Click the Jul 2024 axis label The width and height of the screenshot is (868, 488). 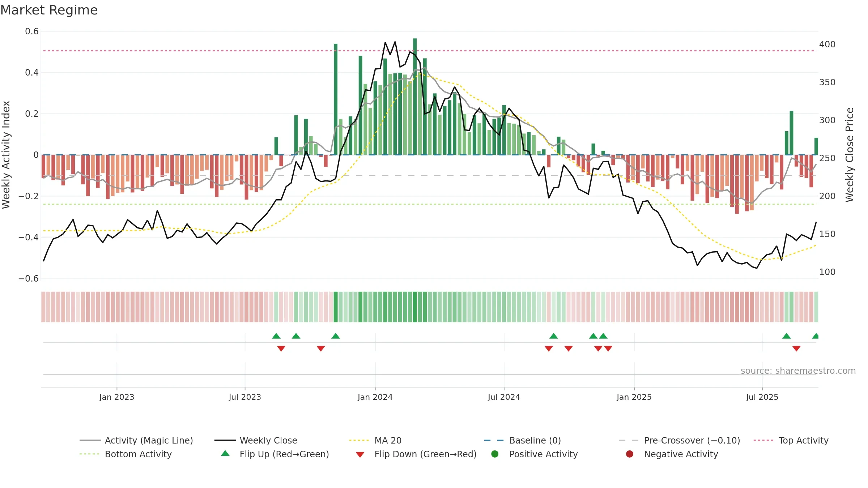tap(504, 397)
